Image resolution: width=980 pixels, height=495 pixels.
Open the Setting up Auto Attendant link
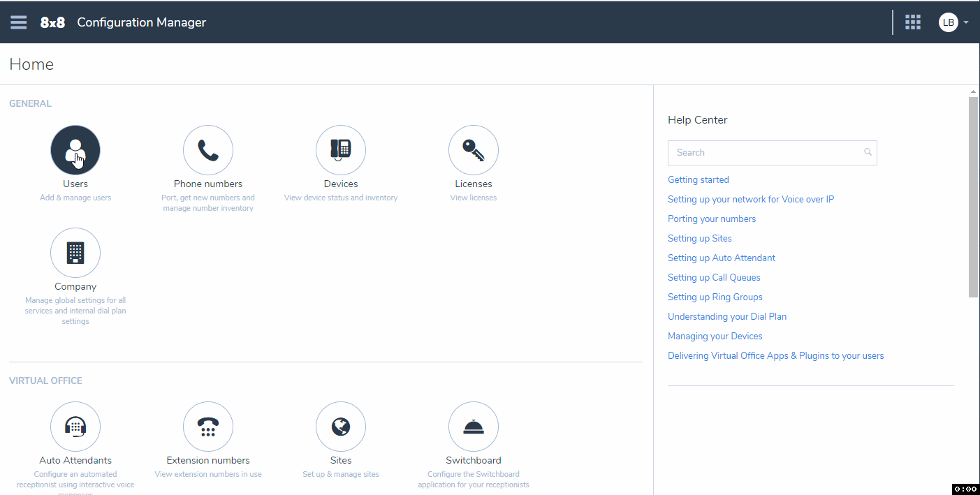722,258
